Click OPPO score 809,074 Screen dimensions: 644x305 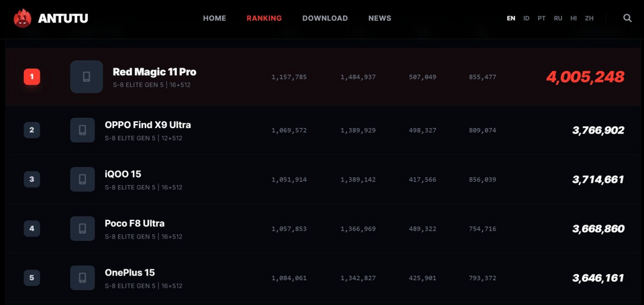pyautogui.click(x=482, y=131)
